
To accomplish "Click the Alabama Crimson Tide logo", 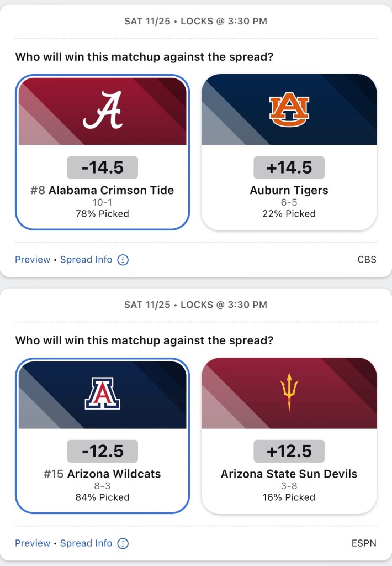I will tap(103, 110).
